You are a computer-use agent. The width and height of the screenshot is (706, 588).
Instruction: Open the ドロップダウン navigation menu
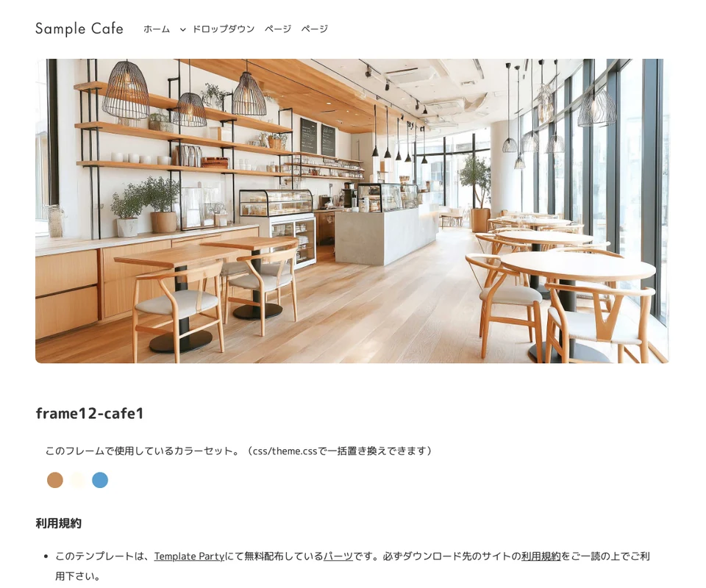tap(224, 29)
